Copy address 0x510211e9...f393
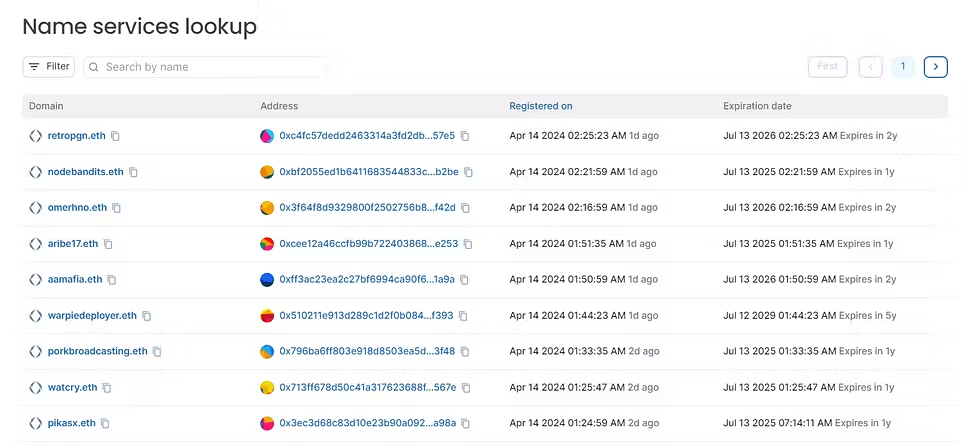This screenshot has width=963, height=445. pos(463,316)
